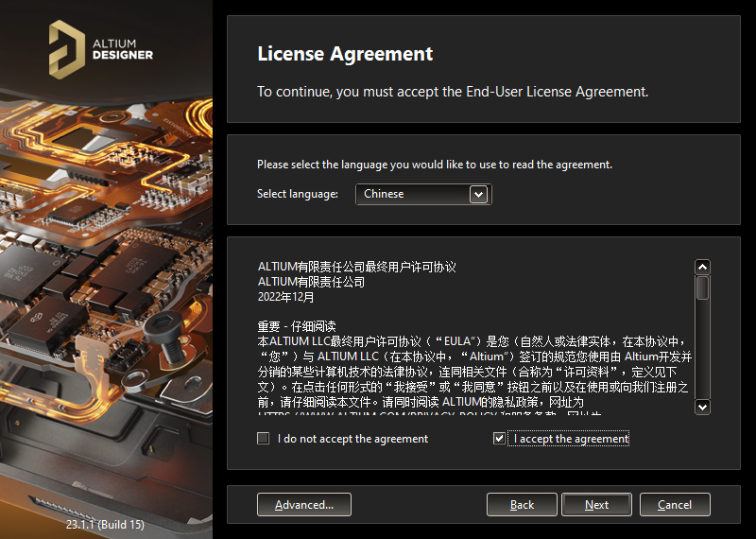Proceed with the Next button
Viewport: 756px width, 539px height.
(596, 505)
